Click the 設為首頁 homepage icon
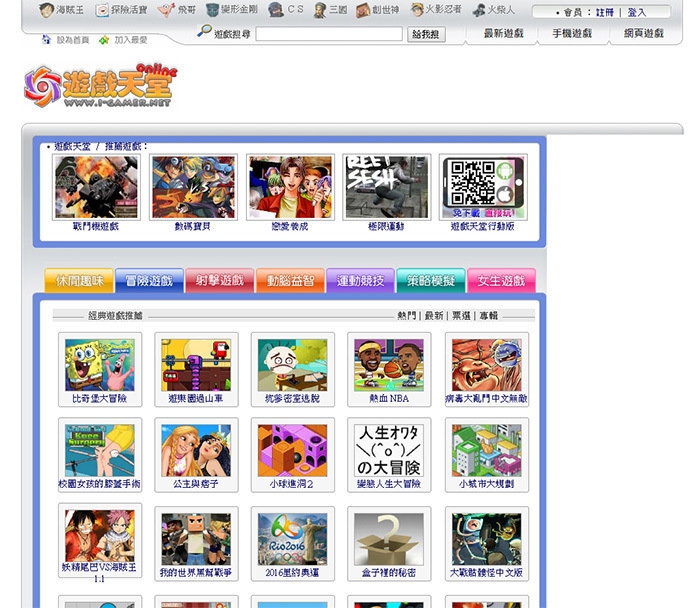This screenshot has width=700, height=608. [46, 40]
